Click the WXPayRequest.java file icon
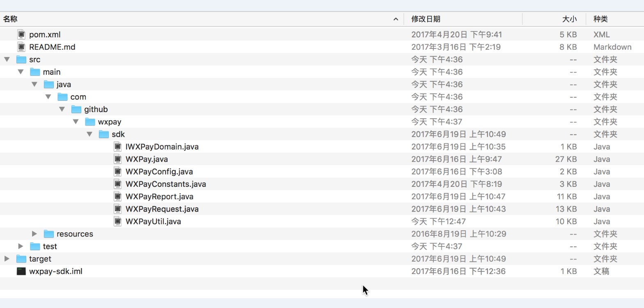644x308 pixels. coord(118,209)
